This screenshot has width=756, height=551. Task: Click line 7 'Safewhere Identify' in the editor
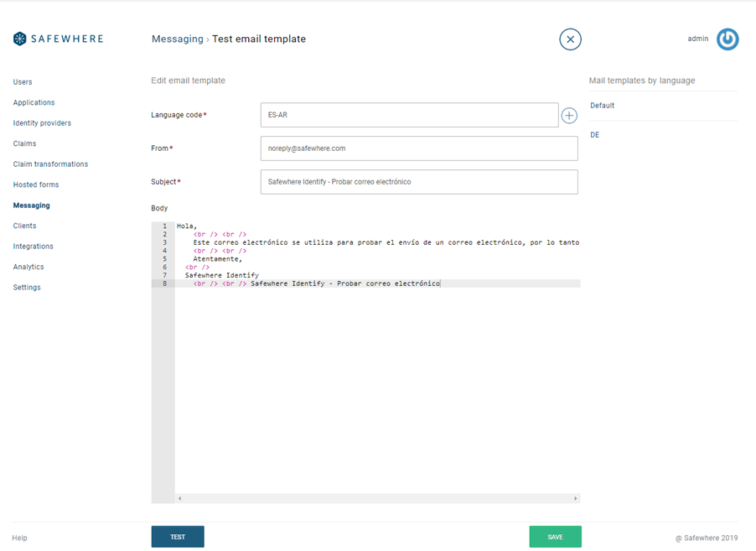pyautogui.click(x=222, y=275)
